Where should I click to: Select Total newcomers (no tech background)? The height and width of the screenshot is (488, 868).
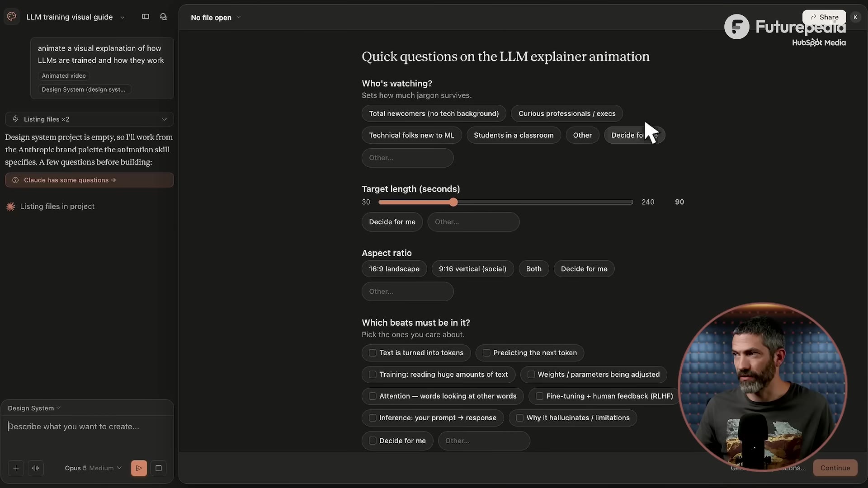434,113
